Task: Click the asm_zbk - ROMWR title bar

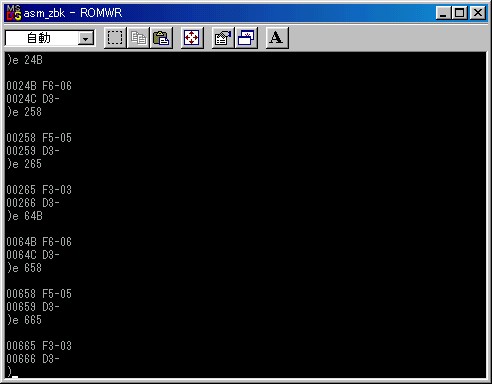Action: (x=220, y=13)
